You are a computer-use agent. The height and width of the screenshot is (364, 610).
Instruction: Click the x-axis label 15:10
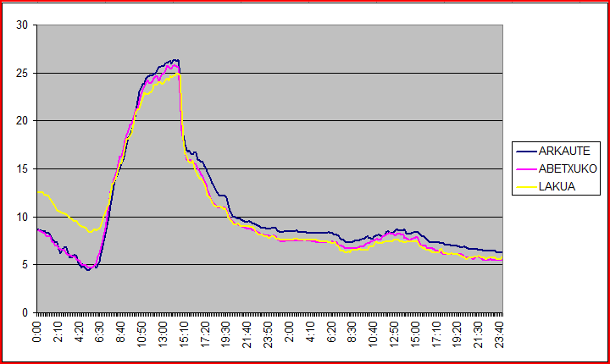click(184, 334)
